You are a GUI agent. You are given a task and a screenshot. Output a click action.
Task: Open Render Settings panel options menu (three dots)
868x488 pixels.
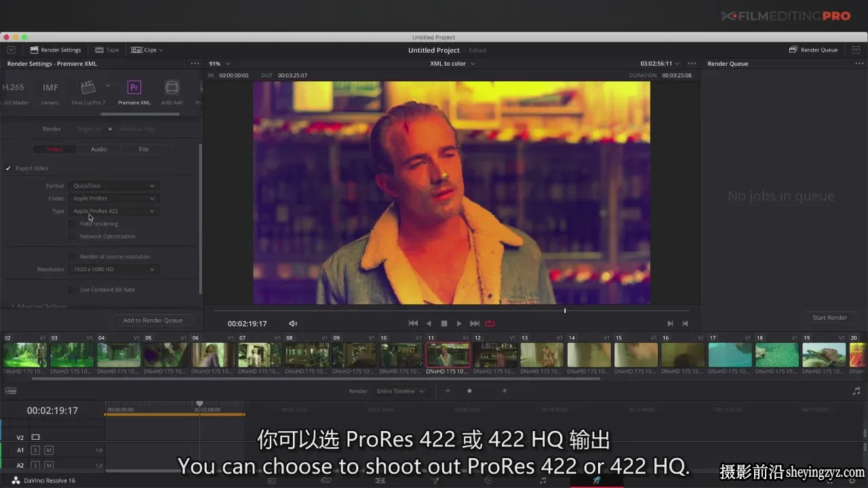tap(195, 64)
